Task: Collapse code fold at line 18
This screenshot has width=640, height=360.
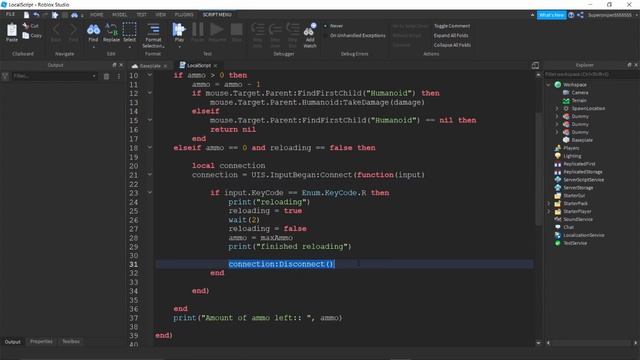Action: (x=150, y=147)
